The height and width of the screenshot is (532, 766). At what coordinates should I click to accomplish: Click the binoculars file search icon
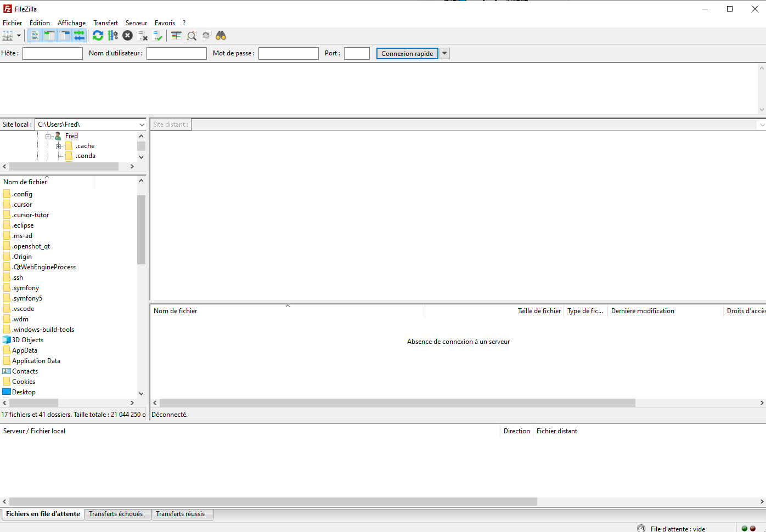pyautogui.click(x=221, y=36)
